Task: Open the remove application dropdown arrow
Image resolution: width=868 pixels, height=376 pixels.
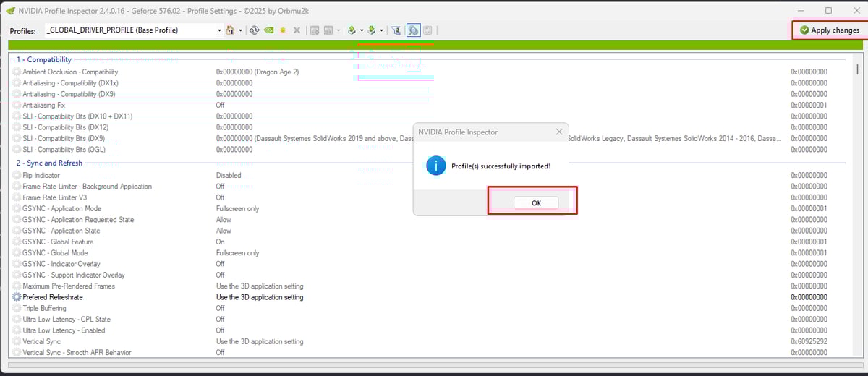Action: coord(338,30)
